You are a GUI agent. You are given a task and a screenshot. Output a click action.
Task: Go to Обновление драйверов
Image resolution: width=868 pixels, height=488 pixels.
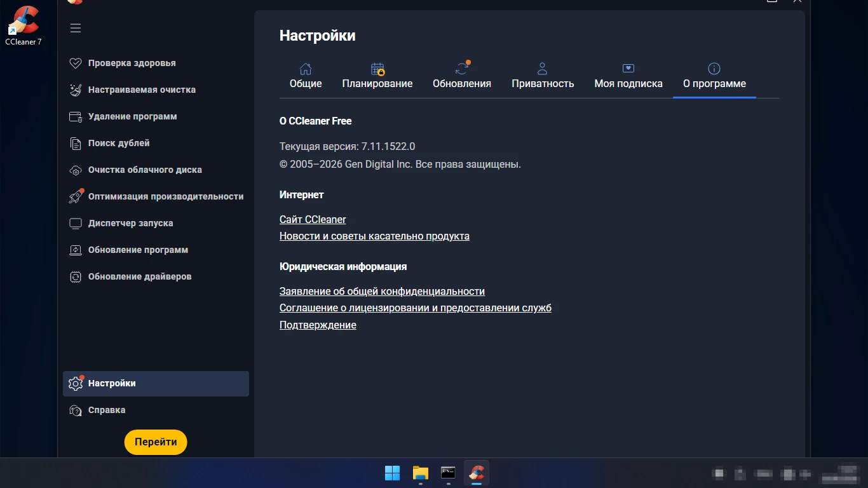coord(156,276)
